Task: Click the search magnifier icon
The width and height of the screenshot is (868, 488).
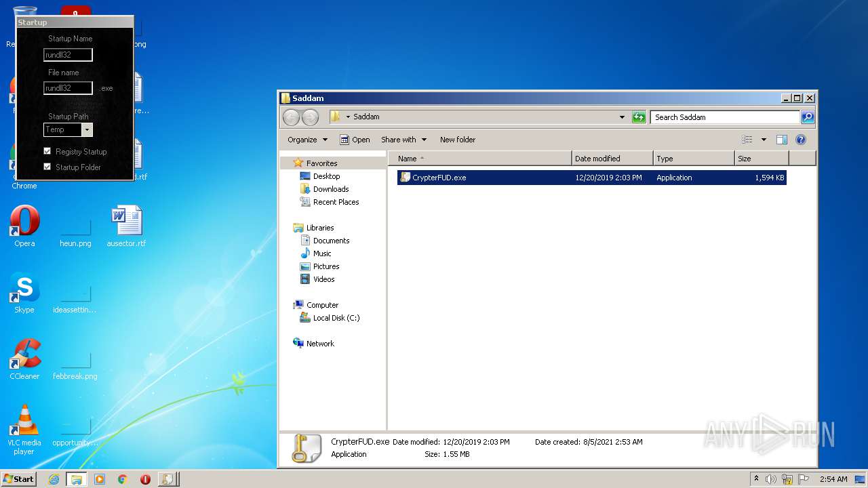Action: [808, 117]
